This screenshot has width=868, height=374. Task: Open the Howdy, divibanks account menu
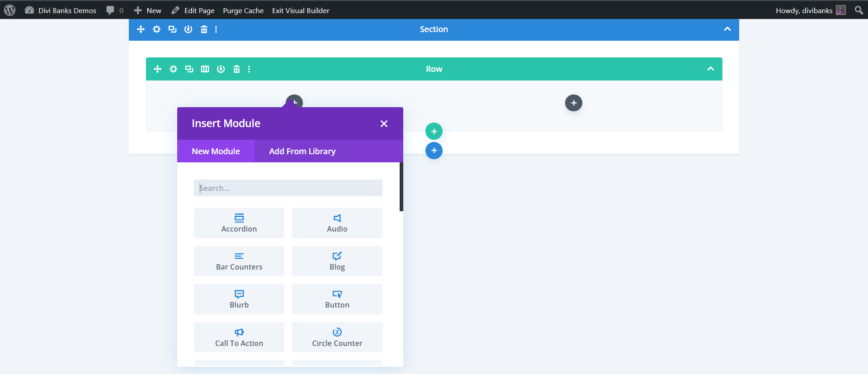(811, 10)
